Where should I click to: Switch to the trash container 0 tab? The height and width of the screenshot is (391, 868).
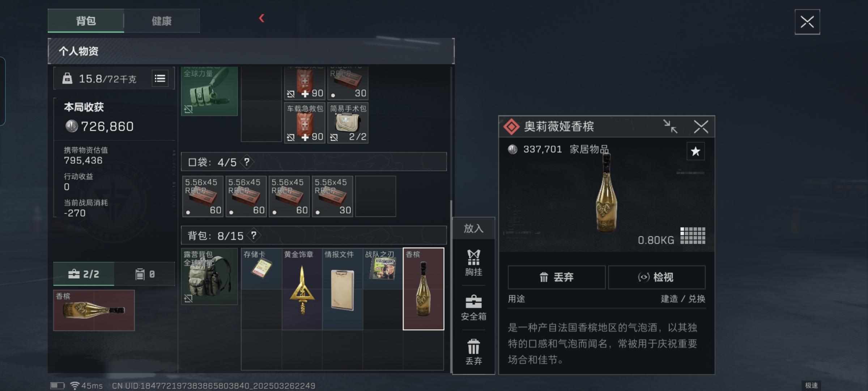145,274
